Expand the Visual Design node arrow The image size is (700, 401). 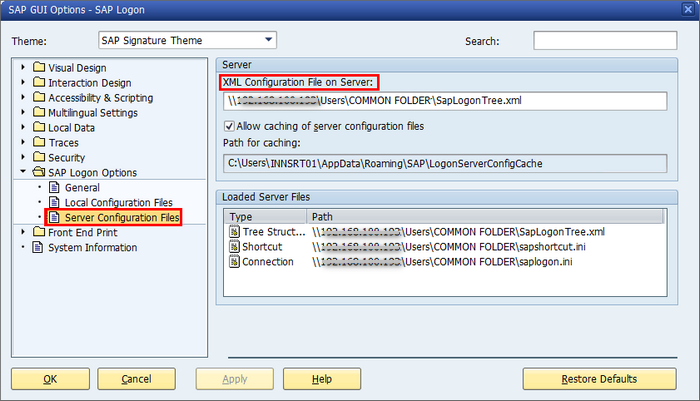coord(23,67)
